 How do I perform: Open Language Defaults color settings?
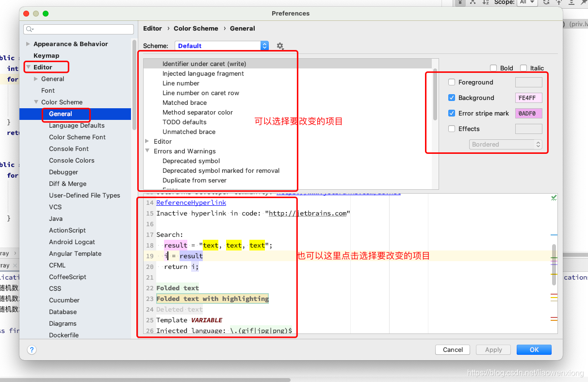click(77, 125)
